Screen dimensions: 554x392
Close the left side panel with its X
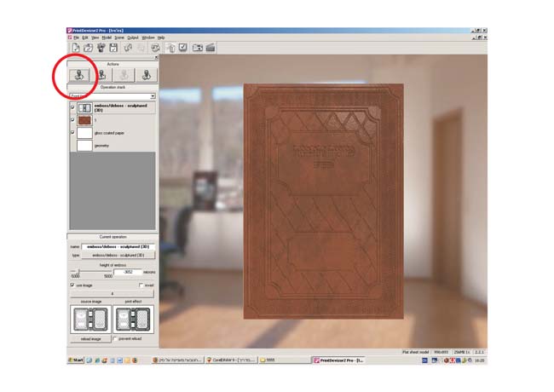[156, 57]
